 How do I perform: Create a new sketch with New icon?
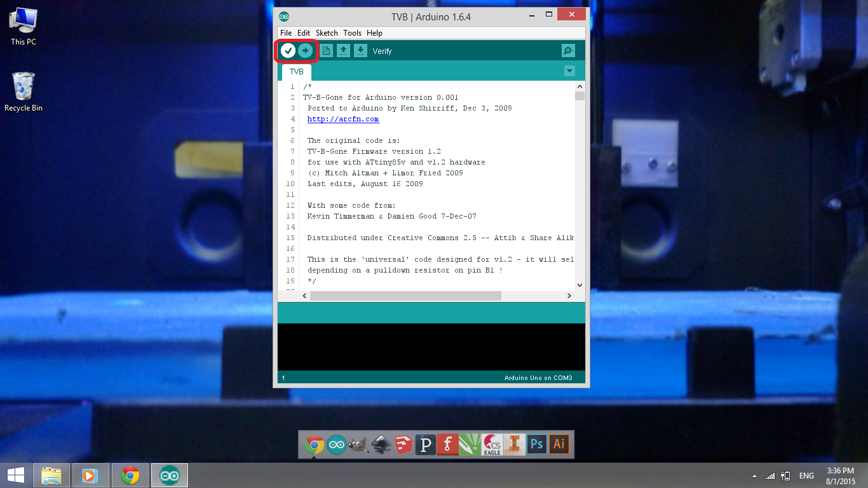pyautogui.click(x=326, y=51)
